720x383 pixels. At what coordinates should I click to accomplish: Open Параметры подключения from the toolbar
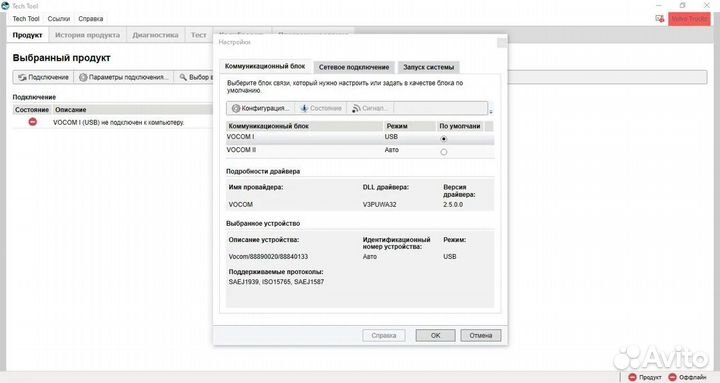124,77
